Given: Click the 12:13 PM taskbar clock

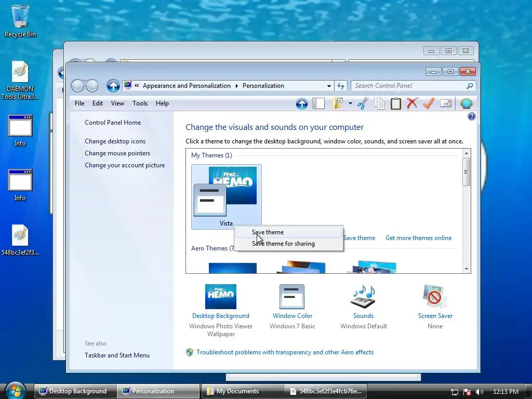Looking at the screenshot, I should 505,392.
